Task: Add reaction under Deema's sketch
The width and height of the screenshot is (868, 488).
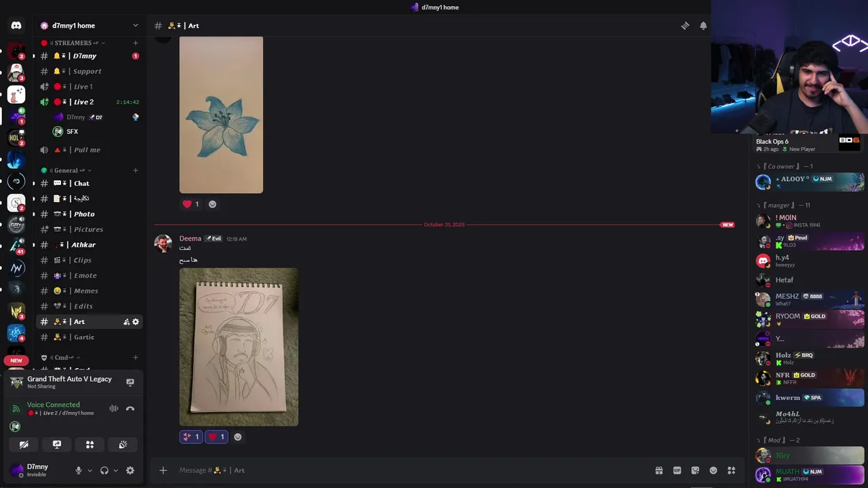Action: click(237, 437)
